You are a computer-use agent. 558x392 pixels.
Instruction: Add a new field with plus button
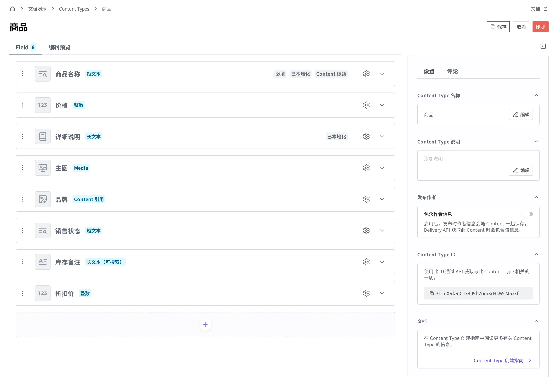pos(205,325)
